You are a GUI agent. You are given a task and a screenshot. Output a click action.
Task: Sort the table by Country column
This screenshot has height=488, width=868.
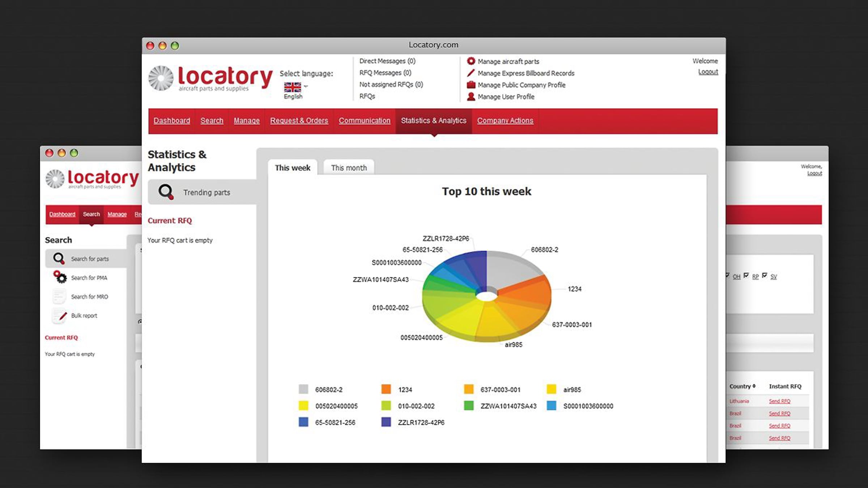click(742, 386)
